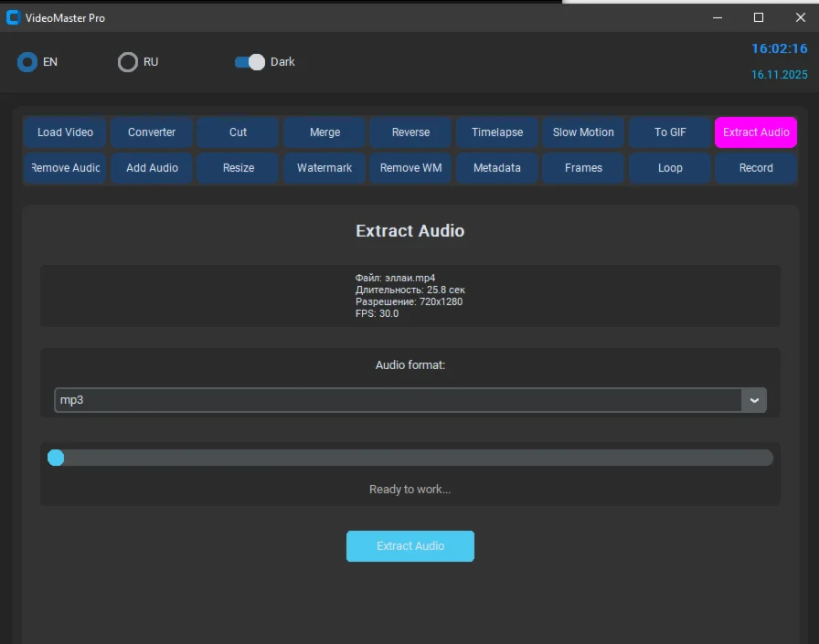Toggle the Dark theme switch
The image size is (819, 644).
(x=249, y=62)
